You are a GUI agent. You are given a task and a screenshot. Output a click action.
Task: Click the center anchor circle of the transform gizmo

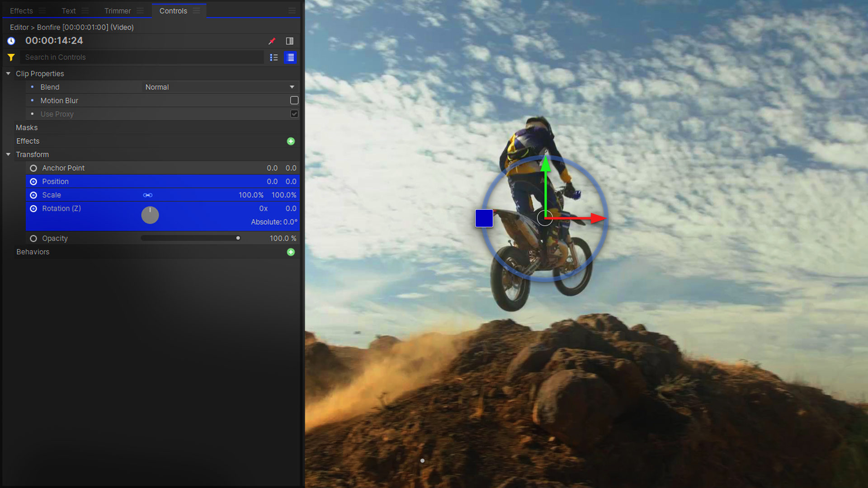[545, 218]
